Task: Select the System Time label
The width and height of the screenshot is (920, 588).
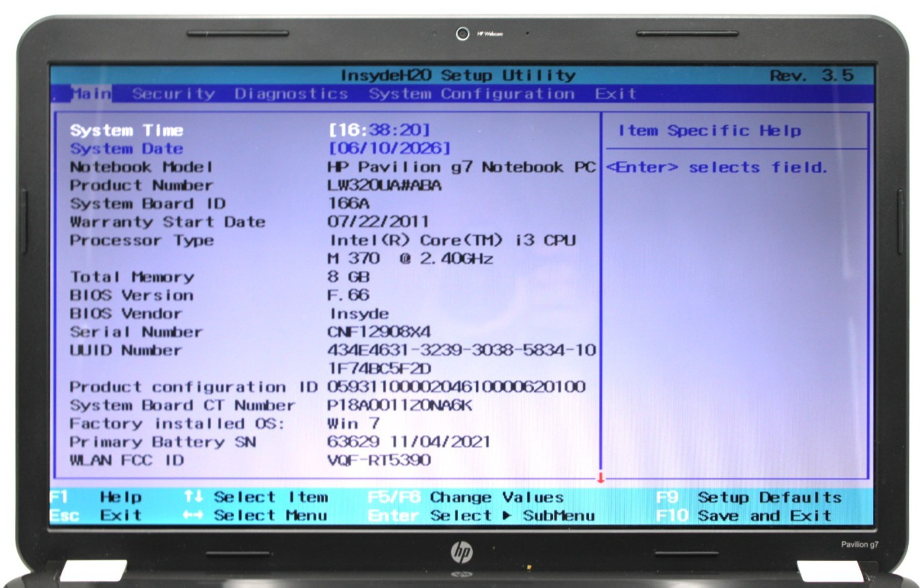Action: pyautogui.click(x=127, y=130)
